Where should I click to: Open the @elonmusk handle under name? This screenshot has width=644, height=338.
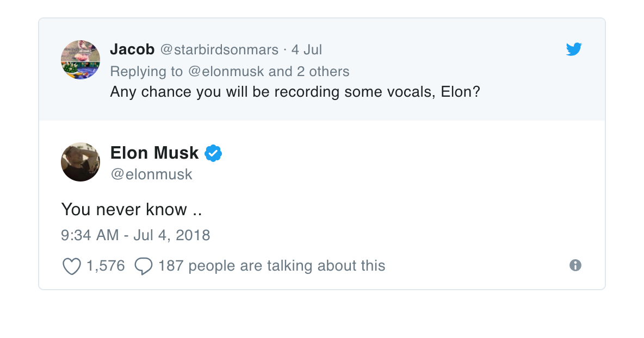151,174
